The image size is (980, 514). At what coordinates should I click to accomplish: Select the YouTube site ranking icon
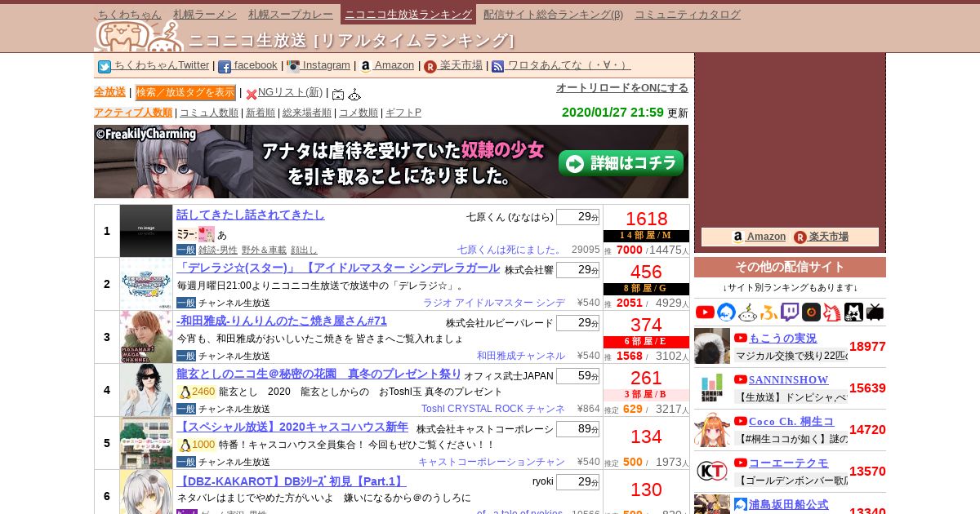coord(705,312)
